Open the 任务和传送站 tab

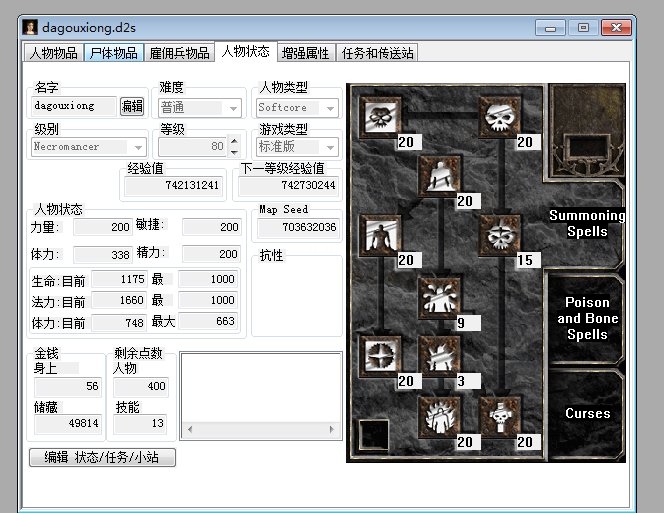pos(377,53)
